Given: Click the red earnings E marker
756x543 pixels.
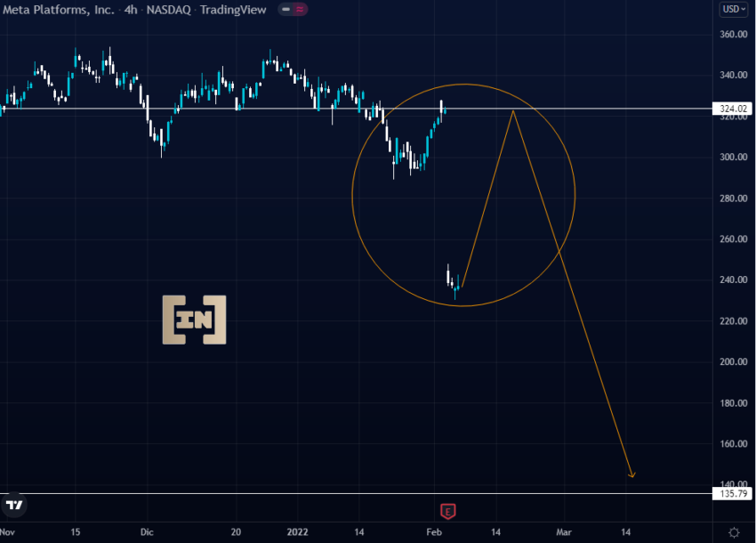Looking at the screenshot, I should [448, 511].
